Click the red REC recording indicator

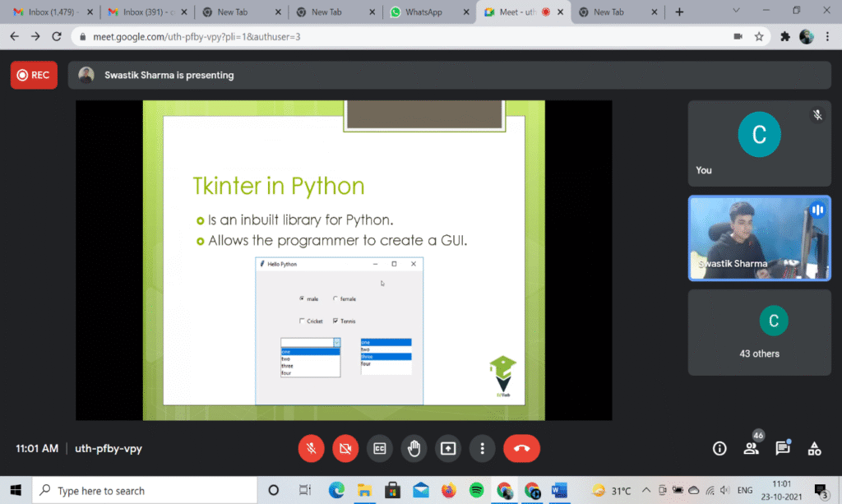click(34, 75)
